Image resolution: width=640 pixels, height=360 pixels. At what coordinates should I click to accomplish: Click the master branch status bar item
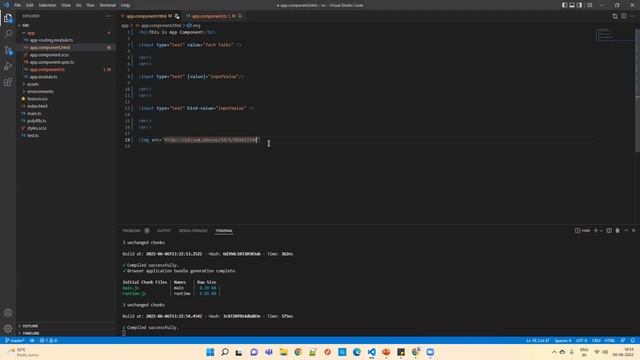coord(14,340)
